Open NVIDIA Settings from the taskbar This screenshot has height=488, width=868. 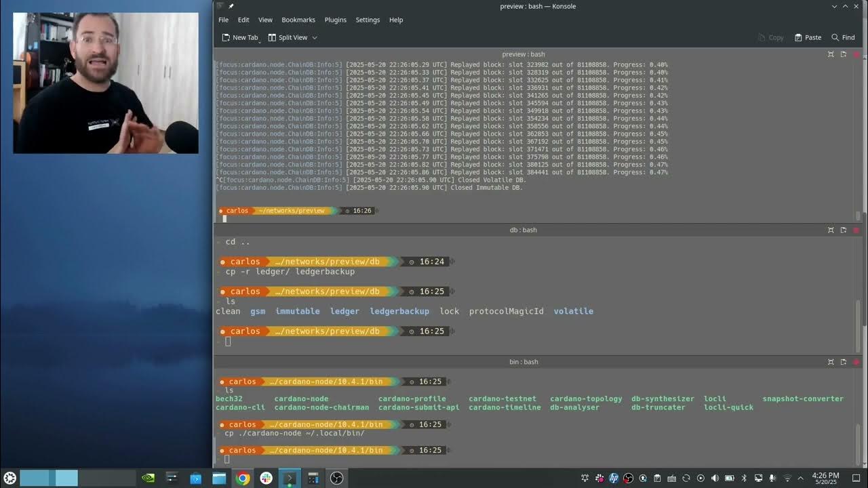coord(147,478)
